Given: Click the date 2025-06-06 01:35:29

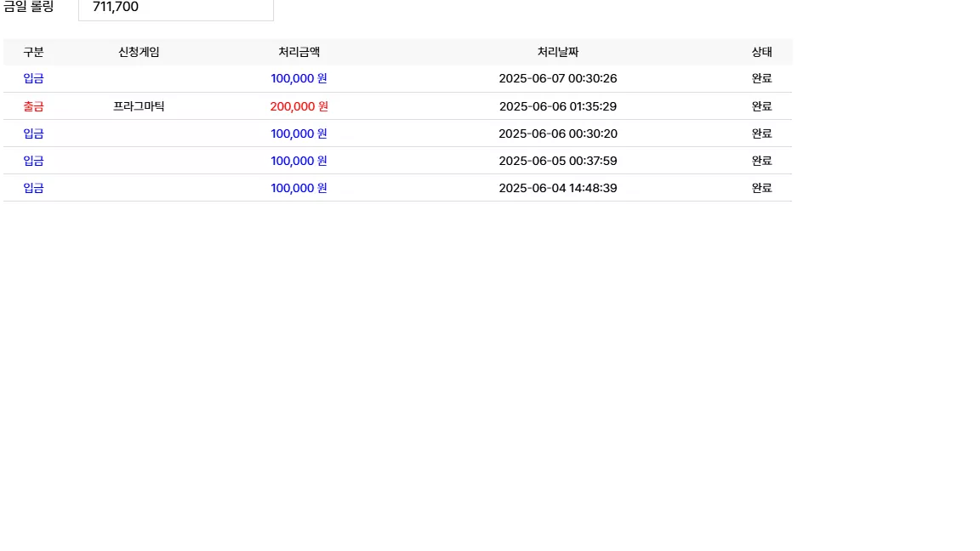Looking at the screenshot, I should tap(557, 106).
